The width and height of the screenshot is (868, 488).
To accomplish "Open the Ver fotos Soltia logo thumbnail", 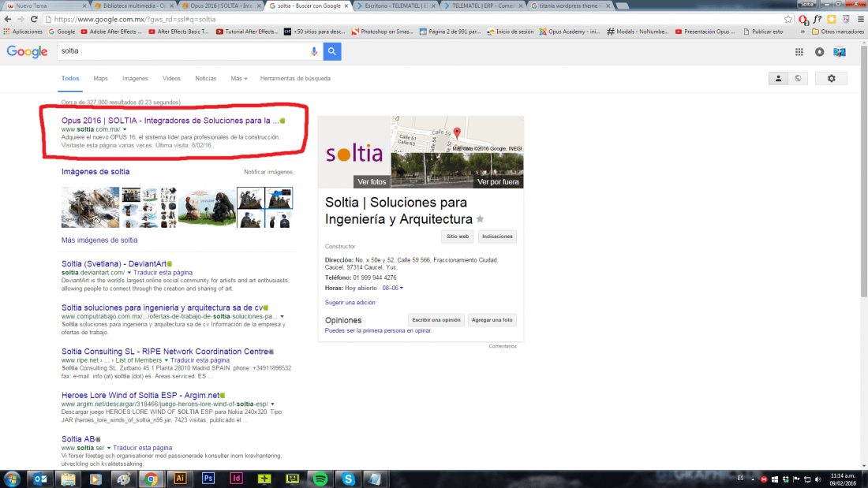I will pyautogui.click(x=354, y=152).
